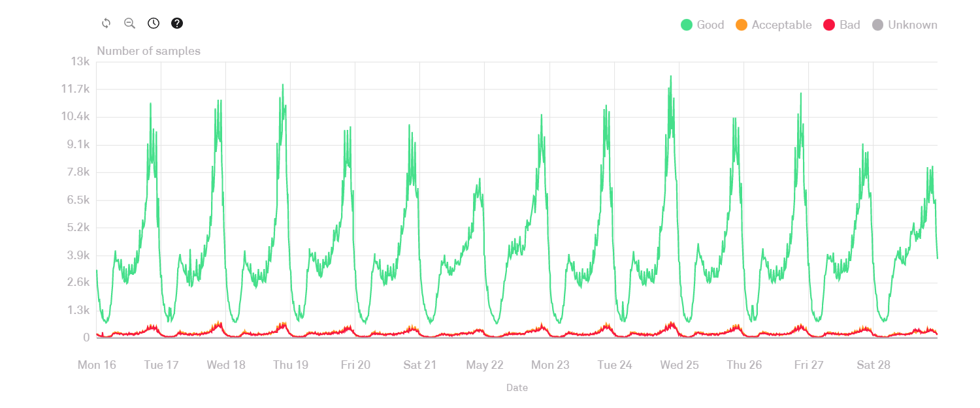Viewport: 980px width, 408px height.
Task: Click the "Date" x-axis title
Action: tap(517, 388)
